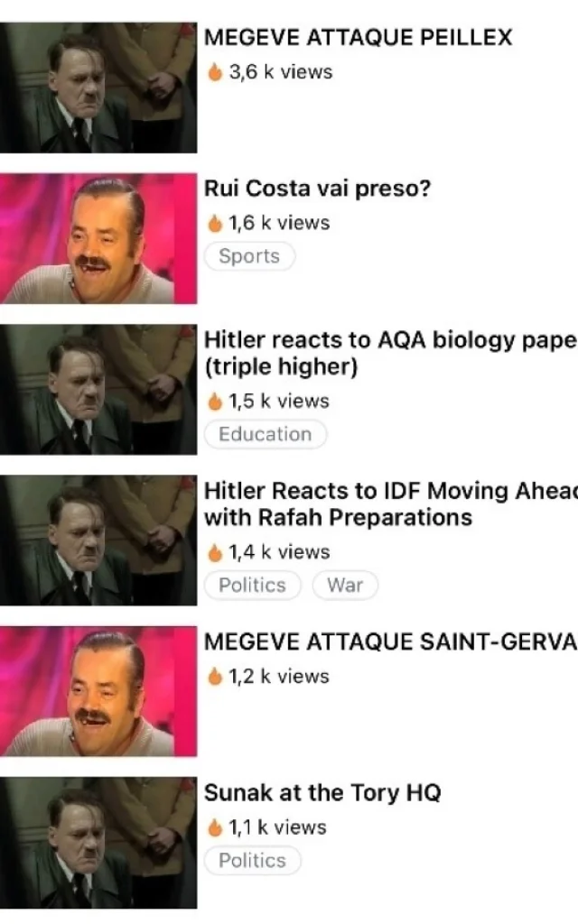Open the title Rui Costa vai preso?

pos(317,189)
